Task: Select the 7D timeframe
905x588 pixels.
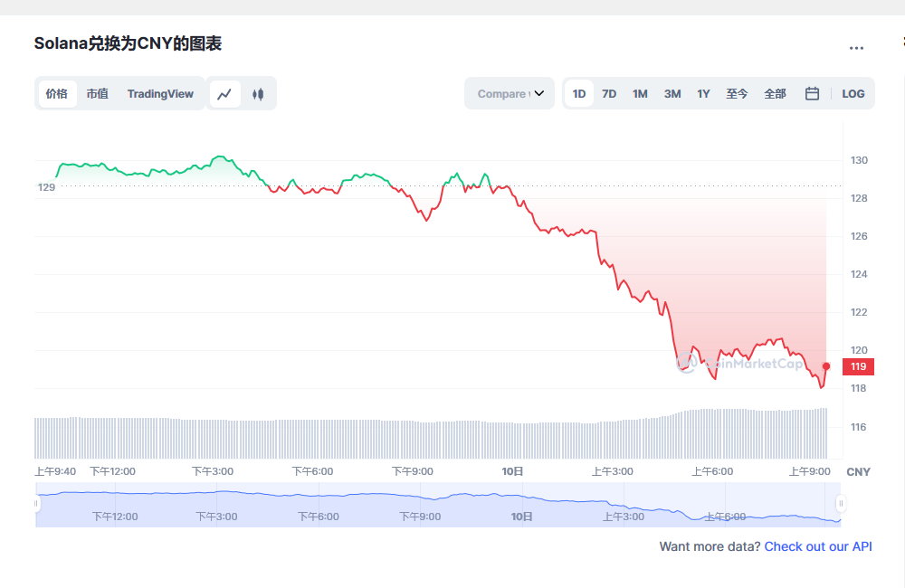Action: click(x=609, y=93)
